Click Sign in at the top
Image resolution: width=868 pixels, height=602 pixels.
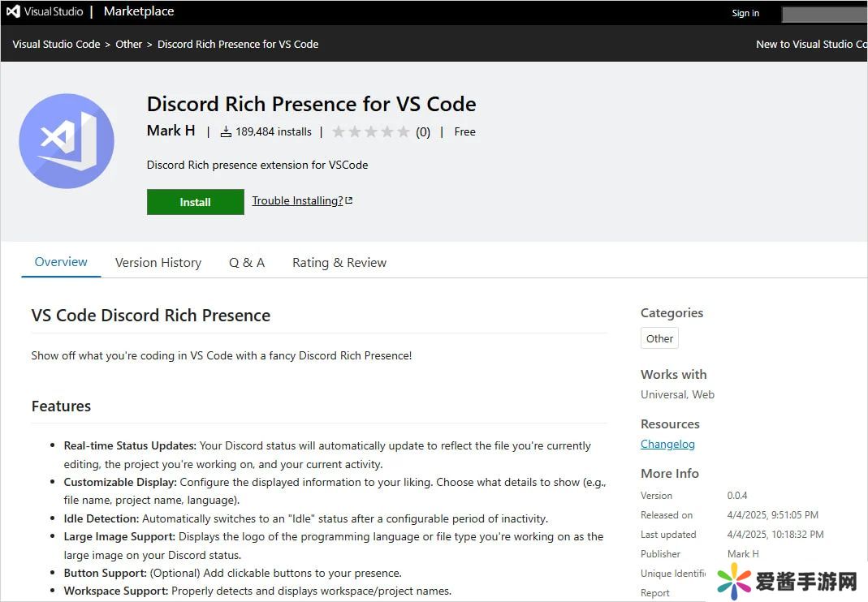point(745,13)
